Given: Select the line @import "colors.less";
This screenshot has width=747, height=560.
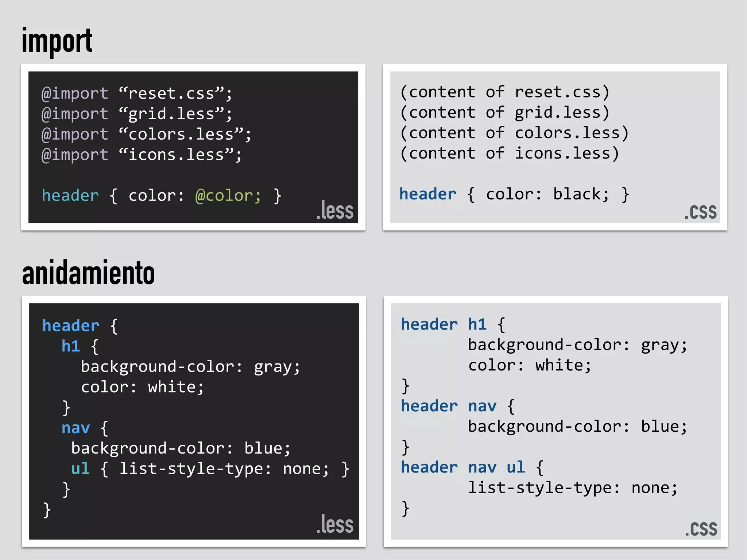Looking at the screenshot, I should (x=146, y=134).
